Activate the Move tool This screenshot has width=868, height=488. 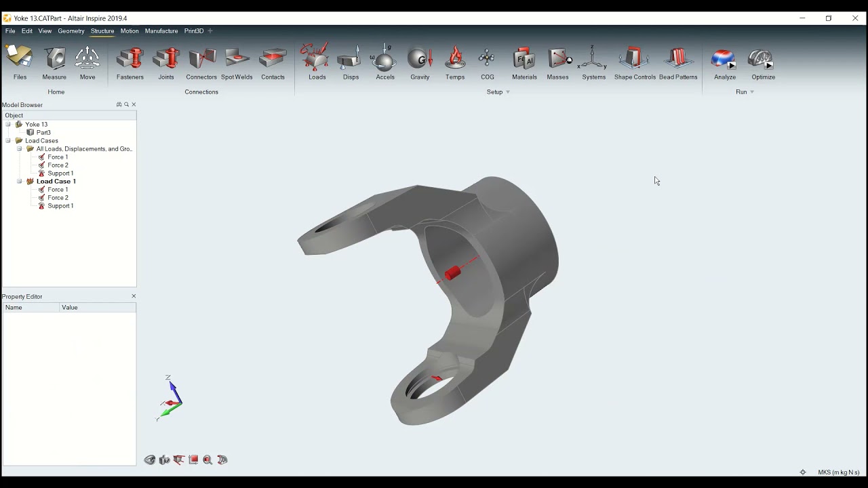click(87, 62)
